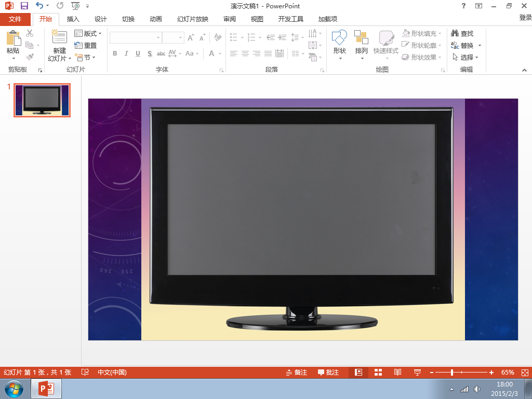Image resolution: width=532 pixels, height=399 pixels.
Task: Start slideshow from beginning icon in quick toolbar
Action: point(75,6)
